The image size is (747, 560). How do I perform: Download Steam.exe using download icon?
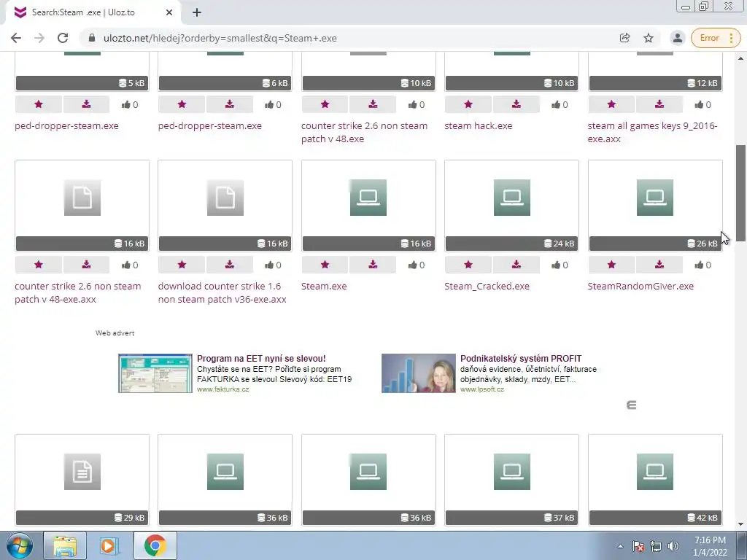pos(373,265)
